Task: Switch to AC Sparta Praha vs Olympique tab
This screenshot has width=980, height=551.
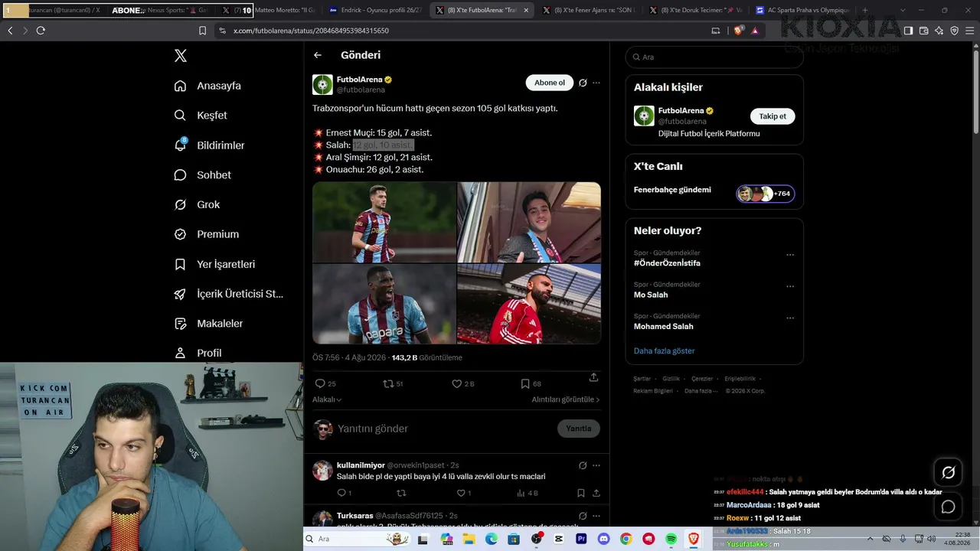Action: point(802,11)
